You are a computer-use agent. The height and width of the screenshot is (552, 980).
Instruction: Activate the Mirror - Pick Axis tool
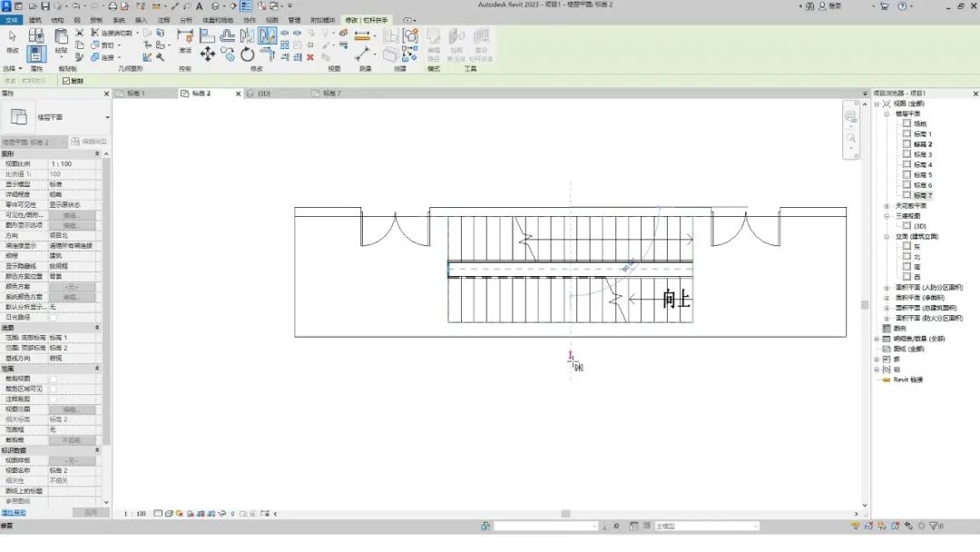point(248,35)
